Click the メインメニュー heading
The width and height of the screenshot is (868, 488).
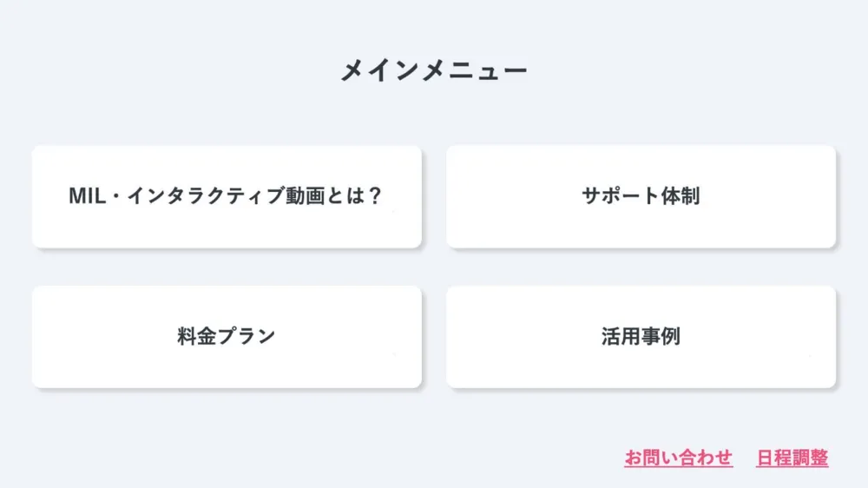[433, 70]
